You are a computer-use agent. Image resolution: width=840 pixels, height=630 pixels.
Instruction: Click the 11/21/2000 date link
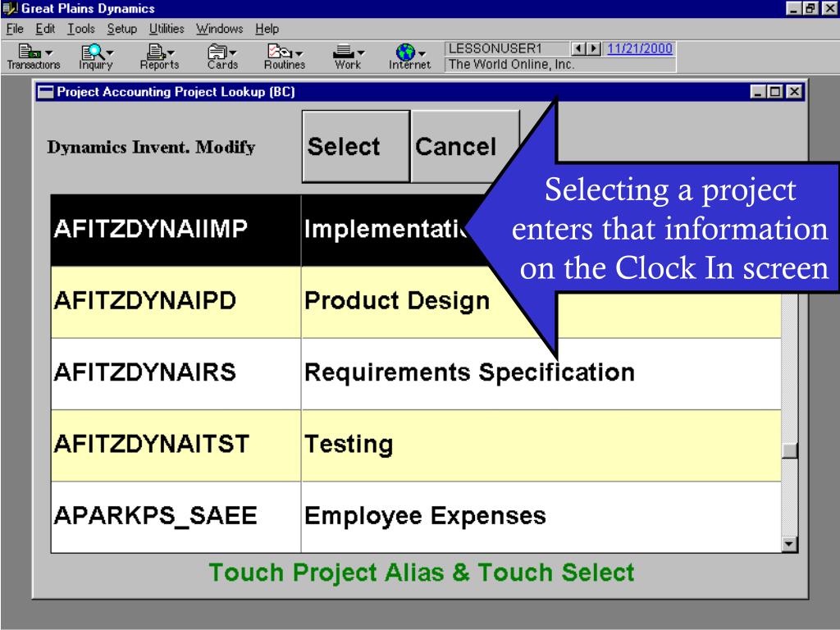coord(640,48)
